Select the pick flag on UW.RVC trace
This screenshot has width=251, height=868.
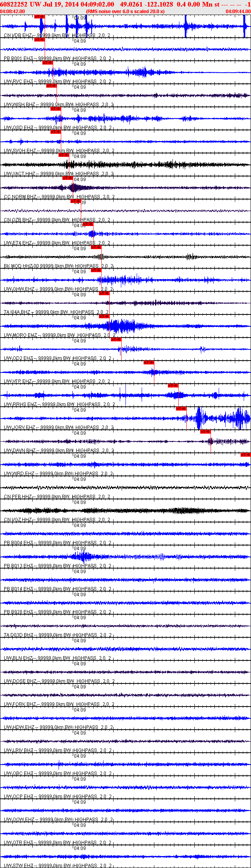tap(48, 63)
